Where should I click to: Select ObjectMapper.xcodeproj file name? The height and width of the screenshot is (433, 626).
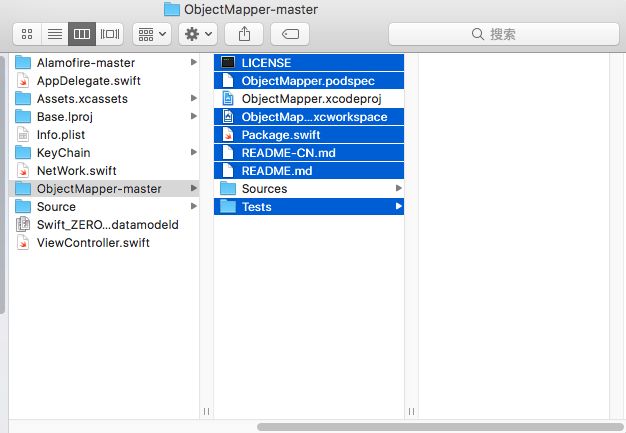[312, 99]
